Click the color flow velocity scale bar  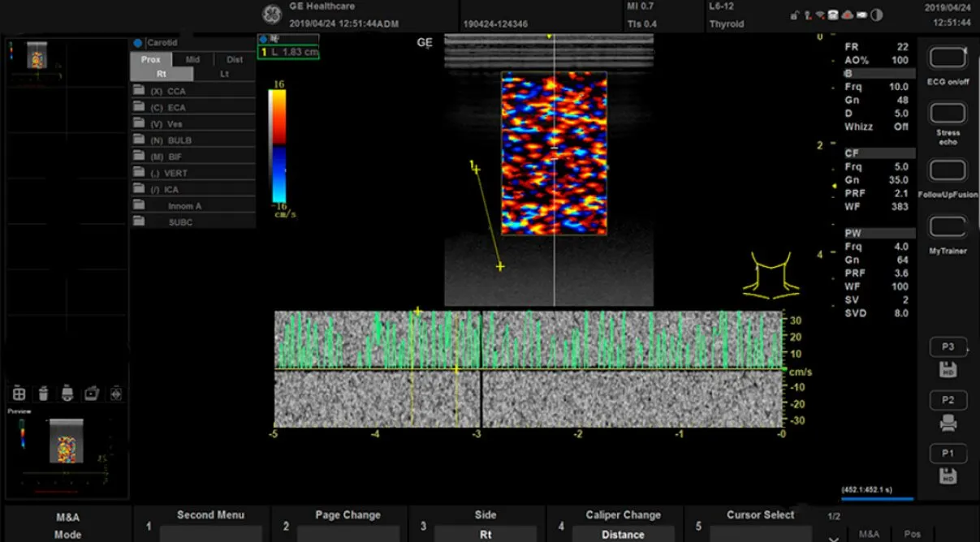(x=278, y=145)
